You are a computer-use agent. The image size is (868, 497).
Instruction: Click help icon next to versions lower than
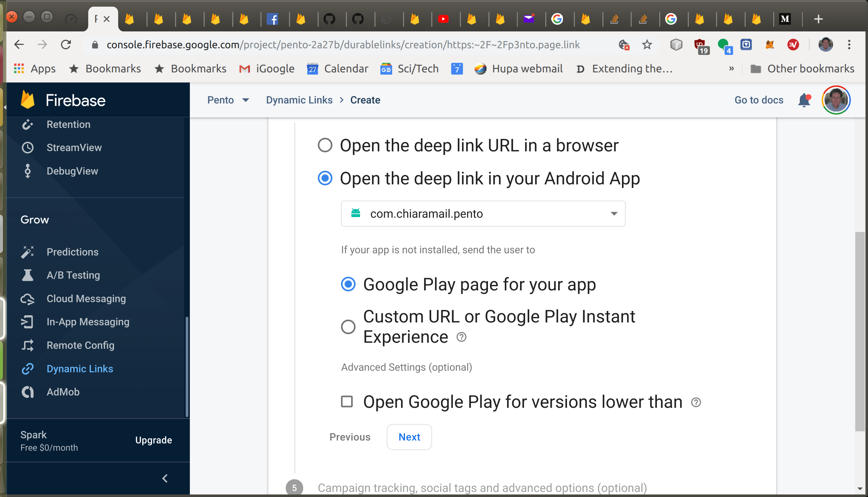pos(696,402)
